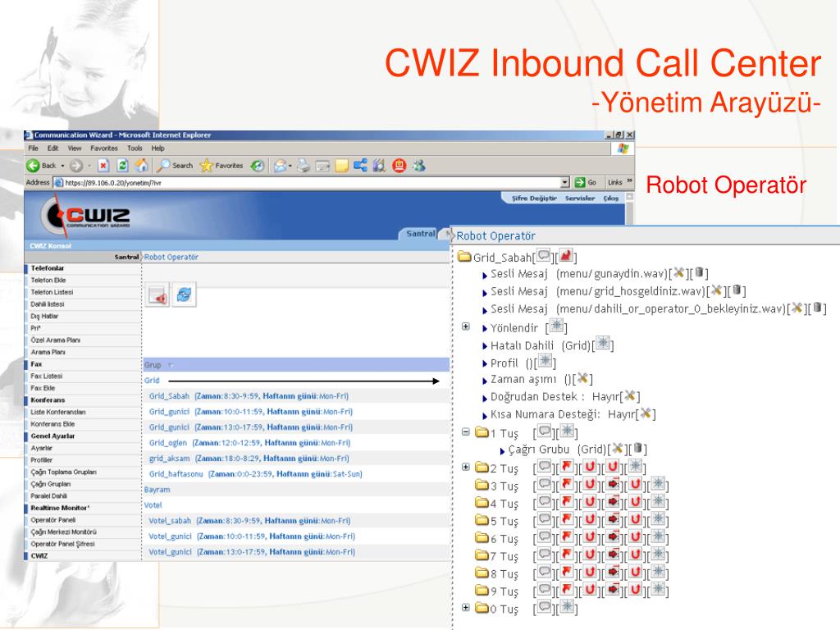Open the Favorites menu
This screenshot has height=630, width=840.
point(104,148)
